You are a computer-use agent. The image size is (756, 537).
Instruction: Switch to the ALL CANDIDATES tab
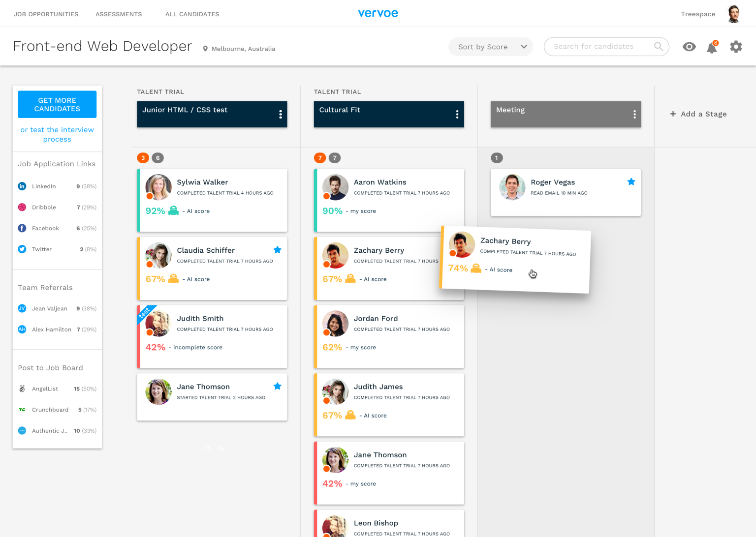[192, 14]
